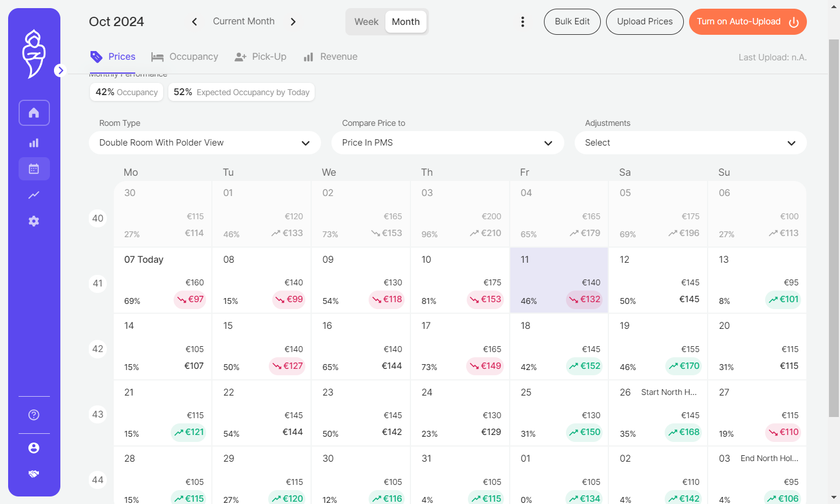Open the Revenue tab
This screenshot has width=840, height=504.
pyautogui.click(x=330, y=56)
